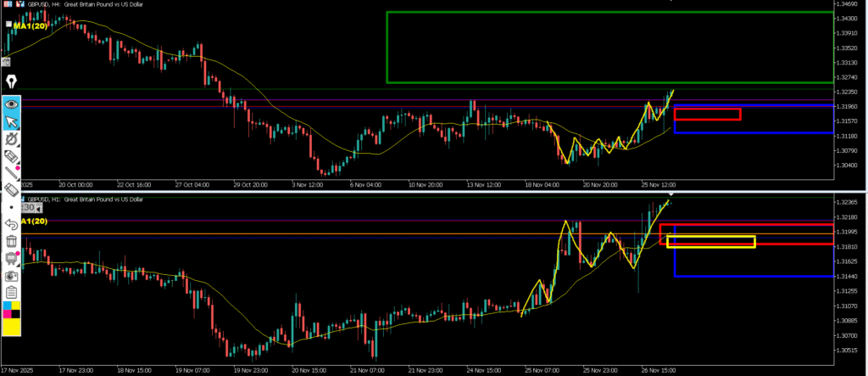
Task: Select the arrow cursor tool
Action: pos(12,121)
